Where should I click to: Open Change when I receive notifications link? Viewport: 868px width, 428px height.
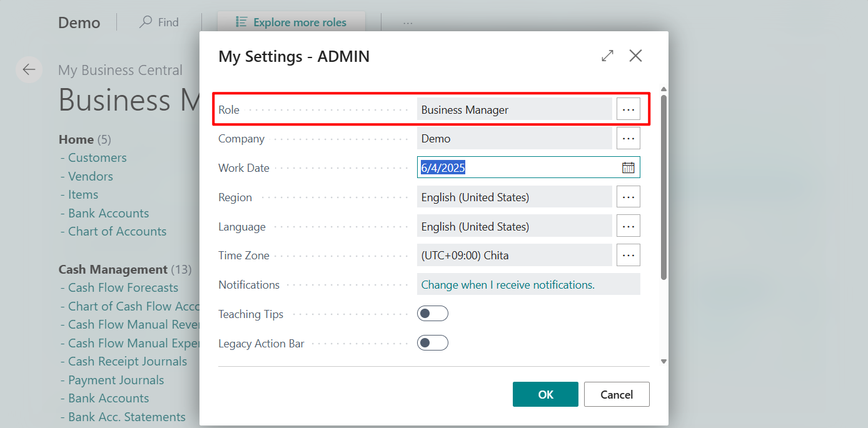pos(507,284)
